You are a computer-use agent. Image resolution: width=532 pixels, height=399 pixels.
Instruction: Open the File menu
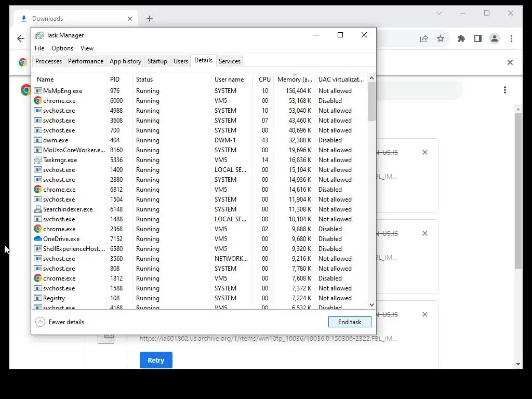(39, 48)
